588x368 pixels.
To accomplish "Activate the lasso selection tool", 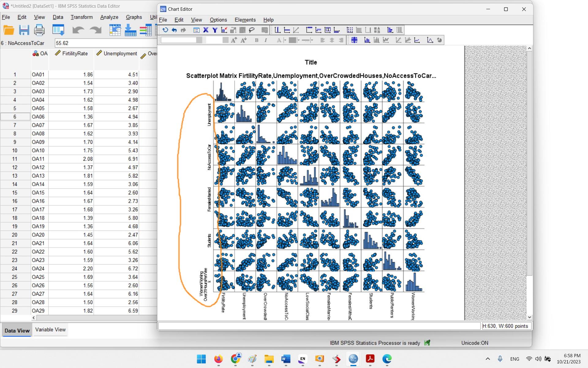I will click(252, 30).
